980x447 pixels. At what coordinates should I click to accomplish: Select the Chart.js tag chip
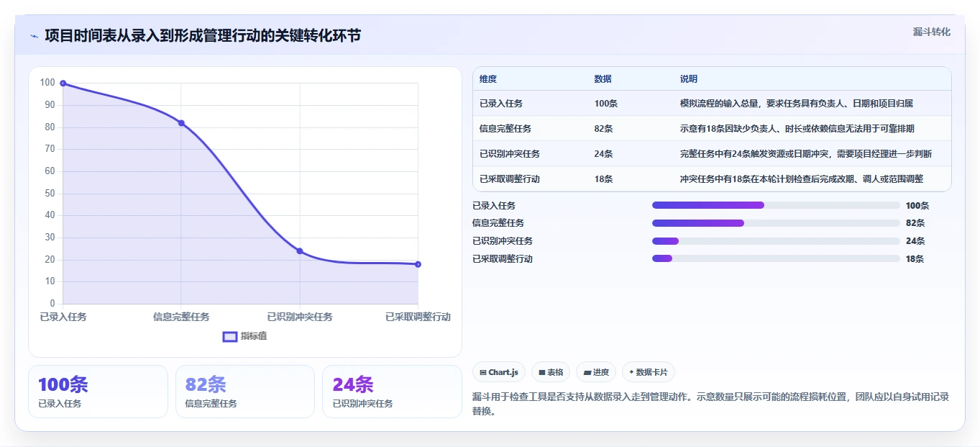(x=499, y=372)
